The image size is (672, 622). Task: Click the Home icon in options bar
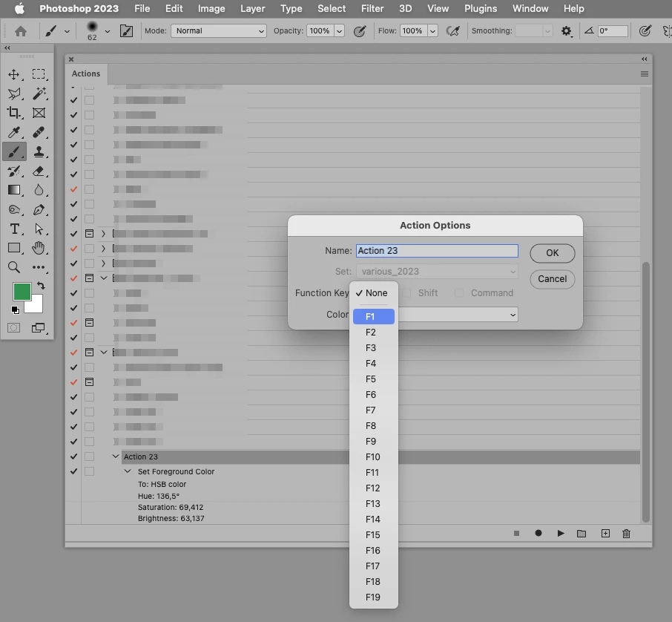(x=21, y=31)
